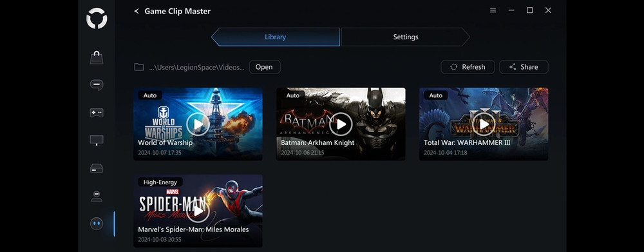The image size is (644, 252).
Task: Click the title 'Marvel's Spider-Man: Miles Morales'
Action: tap(193, 229)
